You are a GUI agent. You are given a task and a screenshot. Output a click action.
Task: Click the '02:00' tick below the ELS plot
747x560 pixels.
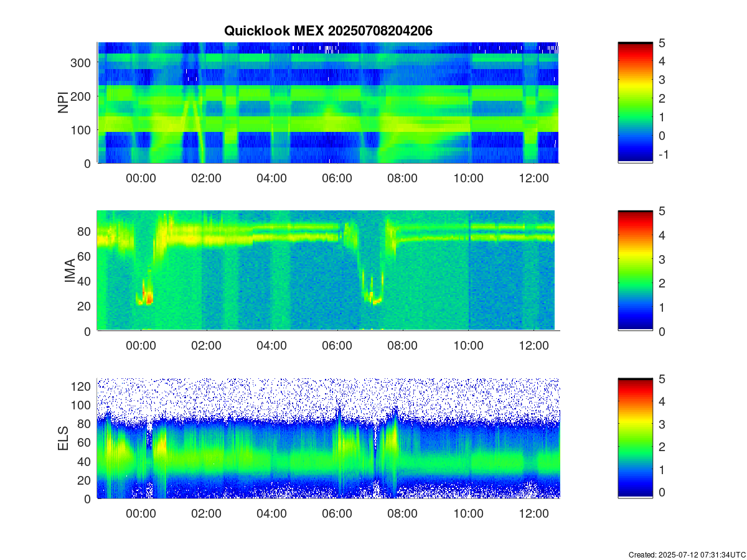pyautogui.click(x=206, y=513)
